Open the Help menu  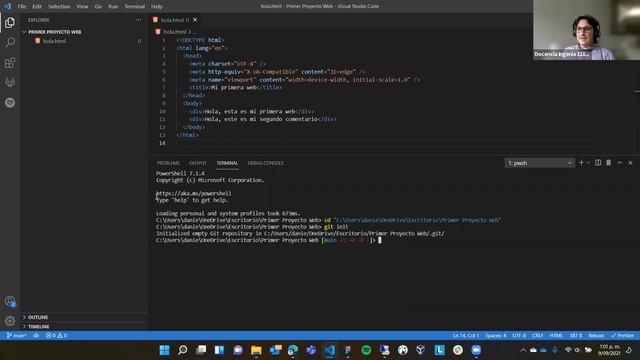tap(157, 7)
